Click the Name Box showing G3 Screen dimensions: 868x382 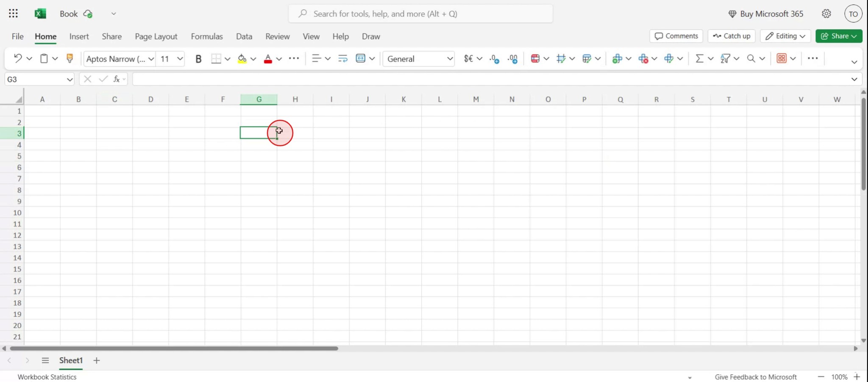pos(38,79)
